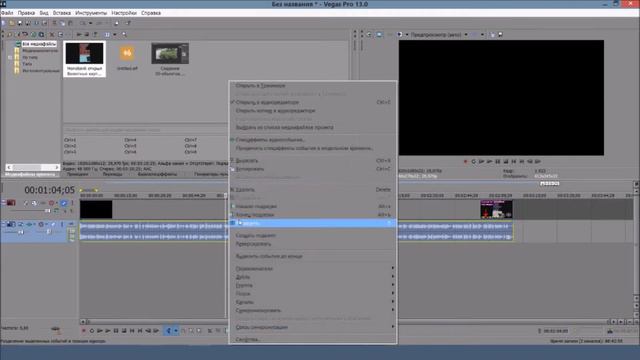Click the media search magnifier icon
This screenshot has width=640, height=360.
coord(124,35)
